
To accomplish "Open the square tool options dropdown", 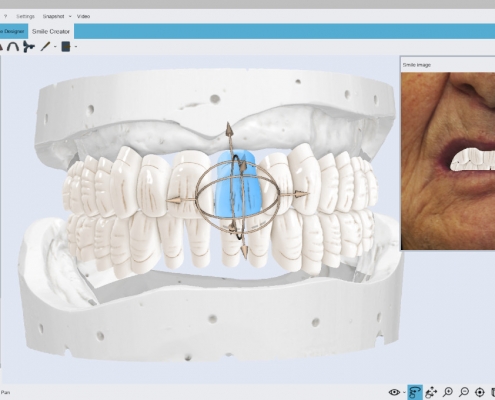I will [x=76, y=47].
